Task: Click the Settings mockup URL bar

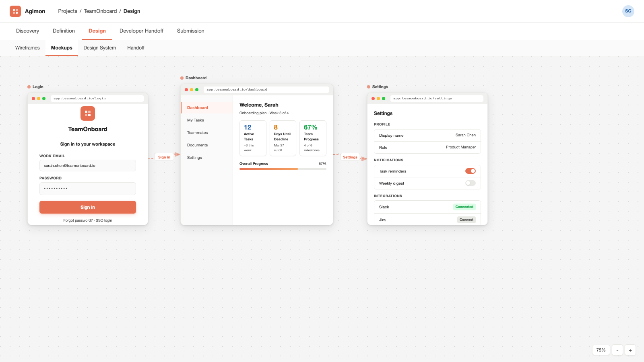Action: pyautogui.click(x=437, y=99)
